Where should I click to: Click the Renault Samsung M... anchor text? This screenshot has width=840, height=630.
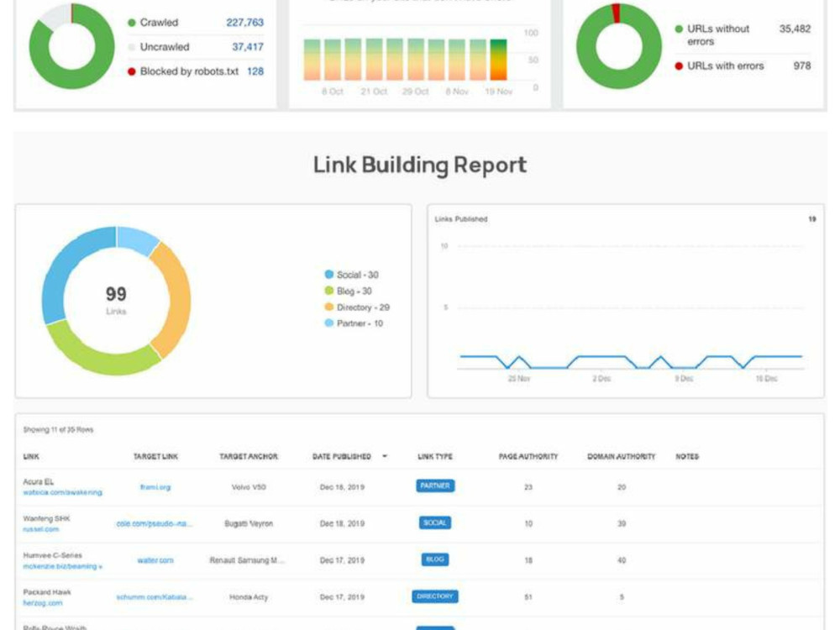pyautogui.click(x=248, y=560)
